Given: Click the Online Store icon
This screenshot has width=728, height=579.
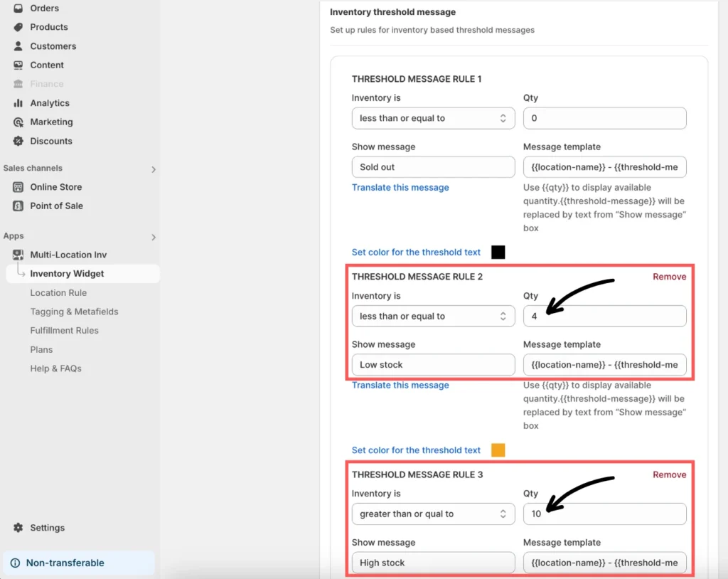Looking at the screenshot, I should (18, 187).
